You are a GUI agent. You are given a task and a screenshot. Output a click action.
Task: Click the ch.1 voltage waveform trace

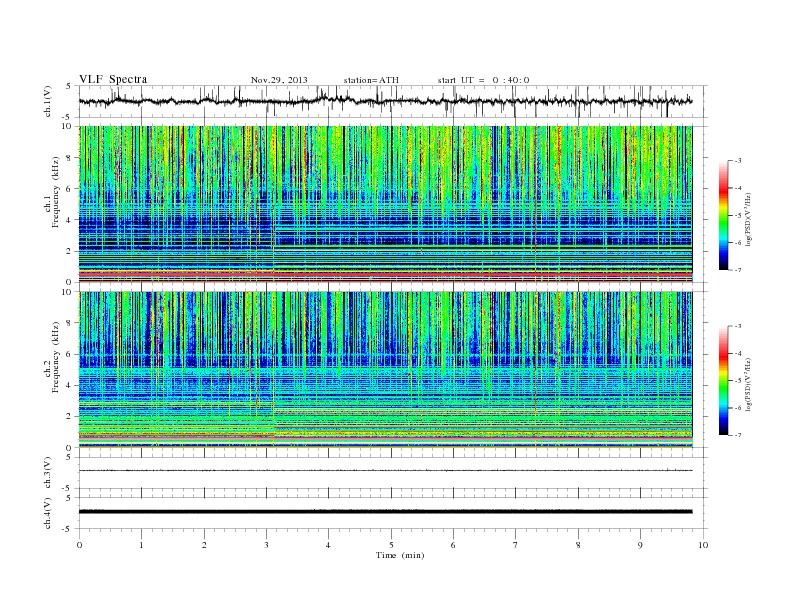coord(385,101)
